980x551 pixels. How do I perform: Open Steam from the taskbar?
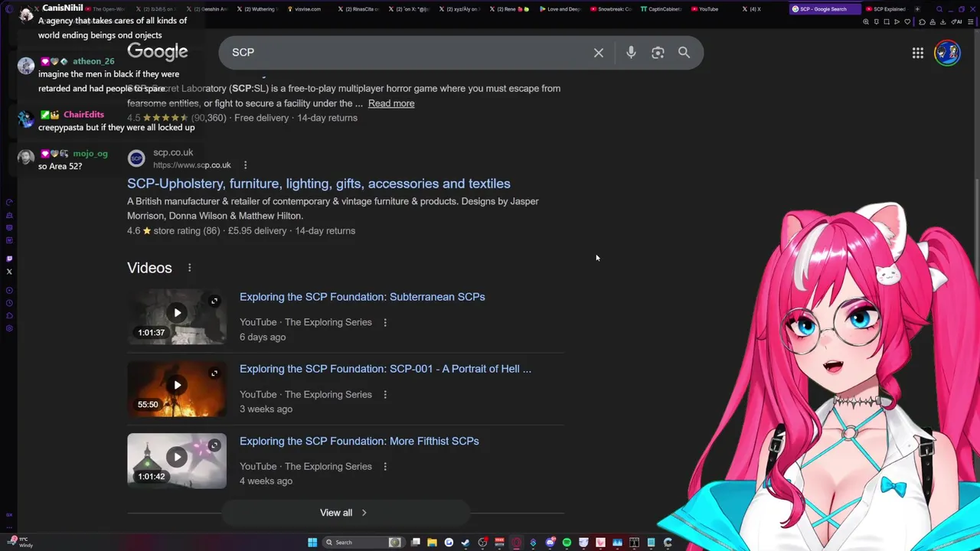click(465, 543)
